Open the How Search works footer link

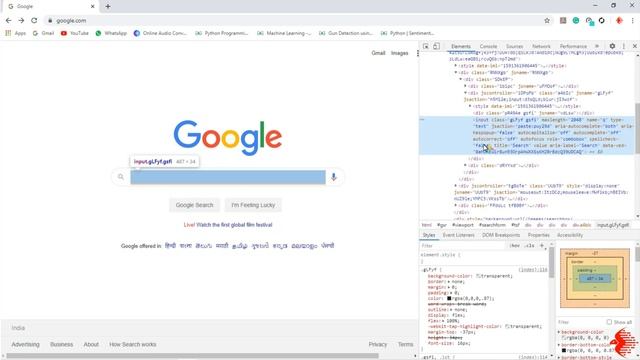coord(133,344)
